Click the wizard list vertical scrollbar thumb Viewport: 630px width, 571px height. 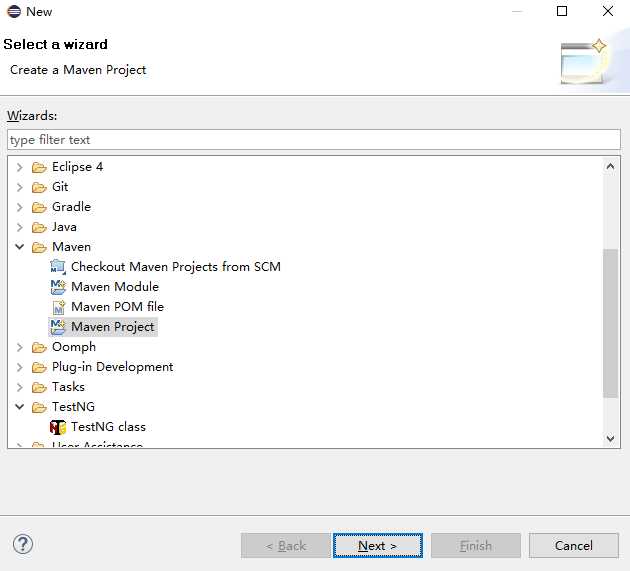click(x=610, y=323)
